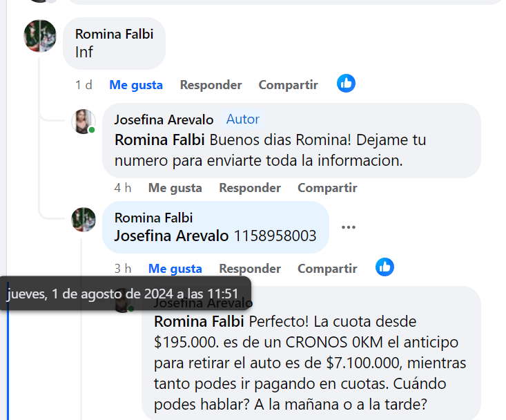The width and height of the screenshot is (506, 420).
Task: Click the blue like reaction icon on the "Inf" comment
Action: [x=346, y=84]
